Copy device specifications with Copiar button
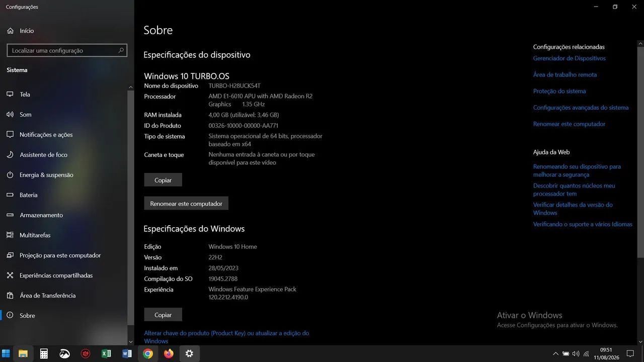The image size is (644, 362). click(163, 180)
